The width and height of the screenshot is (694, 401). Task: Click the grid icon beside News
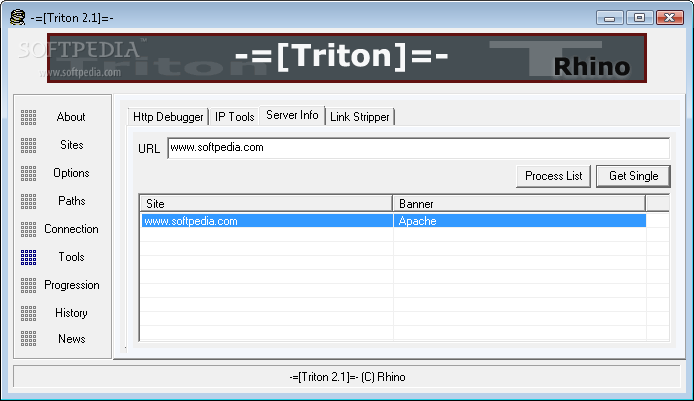28,339
